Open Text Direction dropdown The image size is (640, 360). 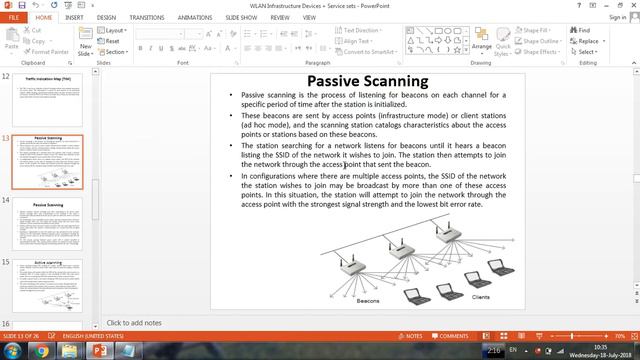358,30
